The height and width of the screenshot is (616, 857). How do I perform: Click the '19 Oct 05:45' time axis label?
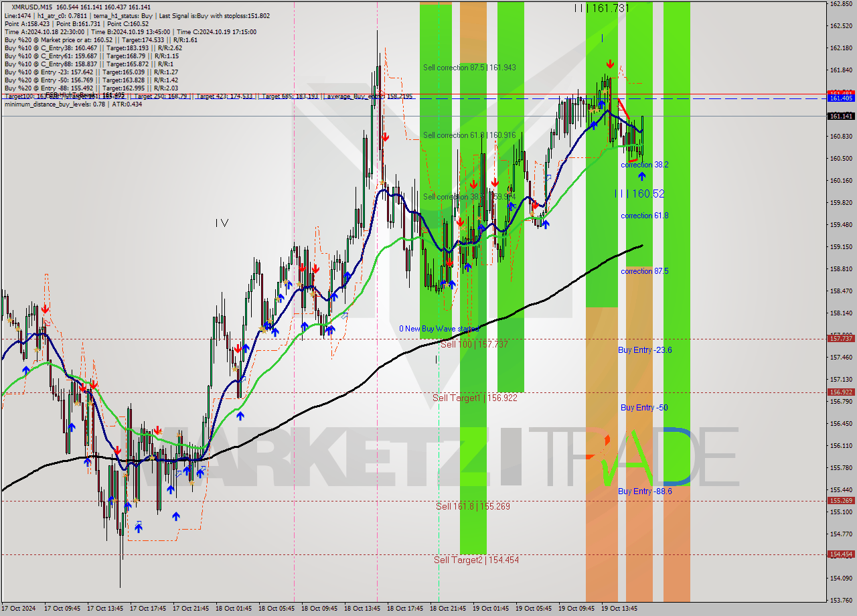(x=534, y=609)
